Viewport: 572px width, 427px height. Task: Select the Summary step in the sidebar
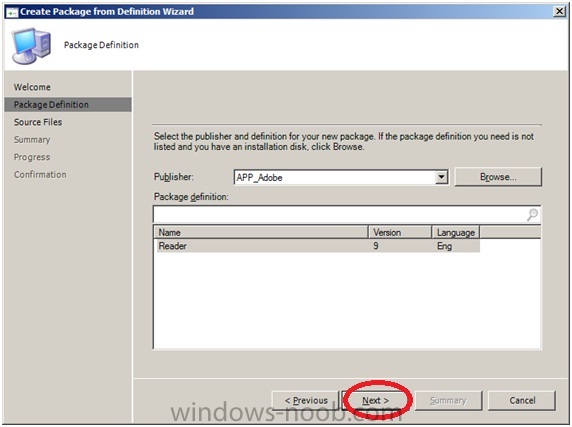[x=32, y=140]
